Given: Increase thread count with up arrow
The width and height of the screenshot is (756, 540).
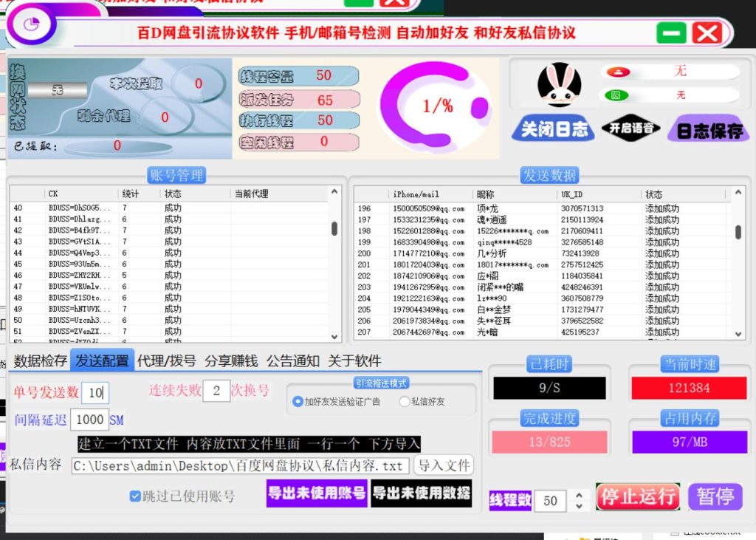Looking at the screenshot, I should coord(579,495).
